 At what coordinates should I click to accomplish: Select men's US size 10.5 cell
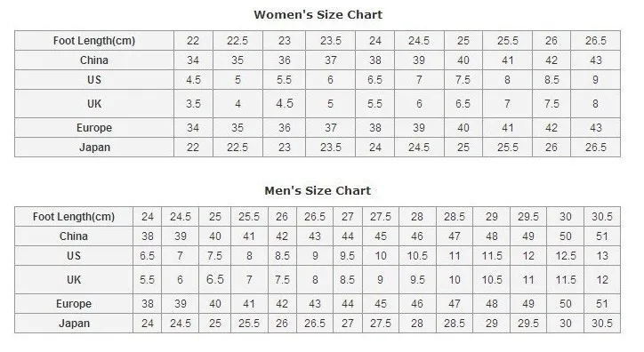(x=417, y=256)
